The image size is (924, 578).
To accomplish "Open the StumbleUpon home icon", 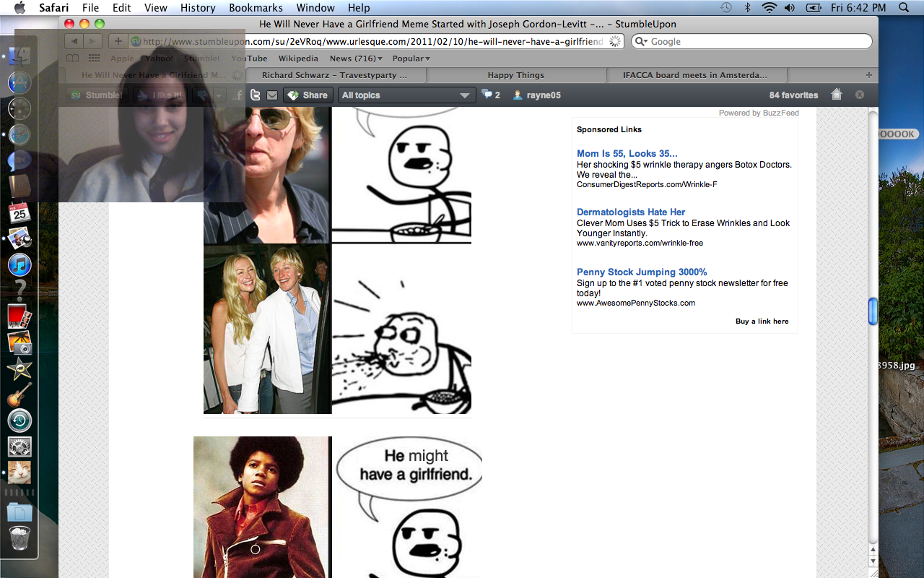I will 837,95.
